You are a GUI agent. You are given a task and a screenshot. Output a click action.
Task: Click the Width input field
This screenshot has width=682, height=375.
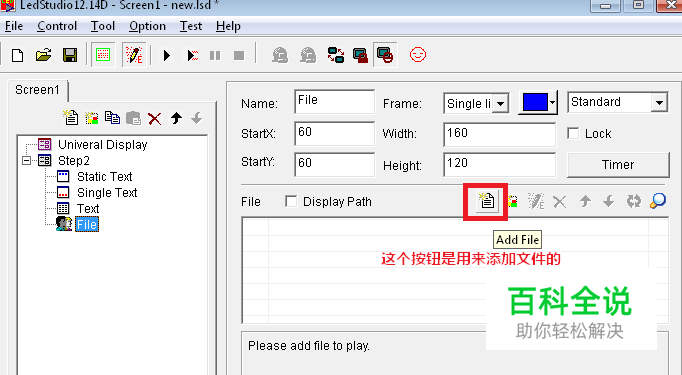point(499,134)
